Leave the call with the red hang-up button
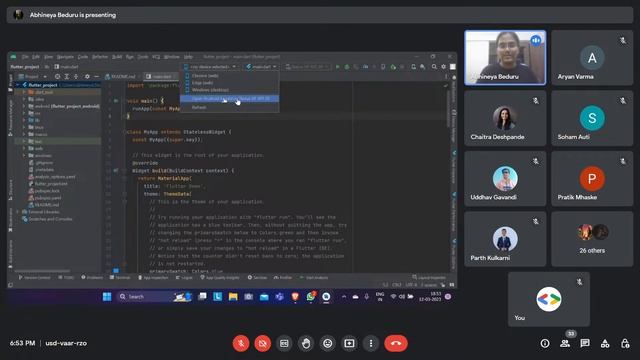Screen dimensions: 640x360 (x=396, y=343)
